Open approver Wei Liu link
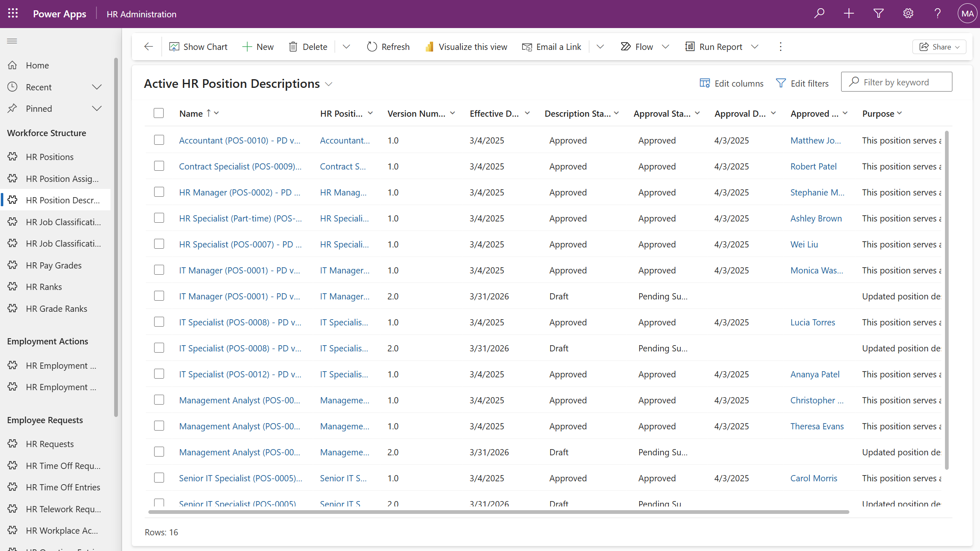The height and width of the screenshot is (551, 980). 804,244
